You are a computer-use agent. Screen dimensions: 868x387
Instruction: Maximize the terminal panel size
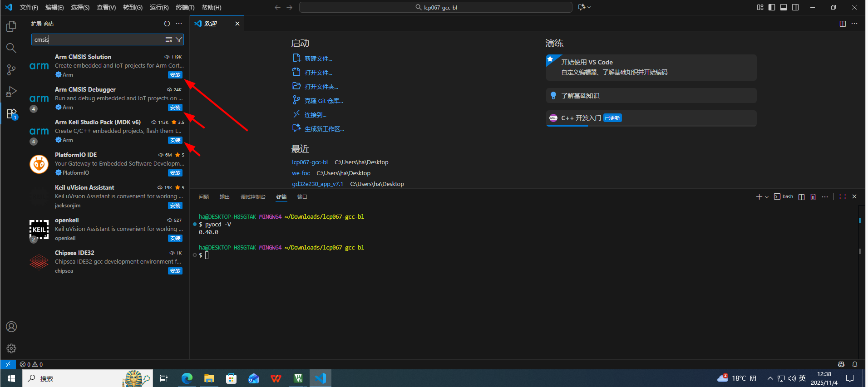(x=843, y=196)
